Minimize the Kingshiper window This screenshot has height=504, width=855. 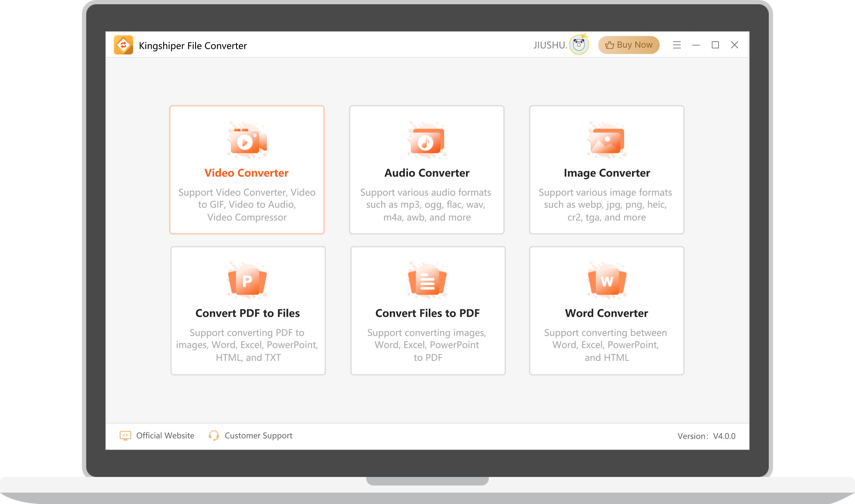click(696, 45)
